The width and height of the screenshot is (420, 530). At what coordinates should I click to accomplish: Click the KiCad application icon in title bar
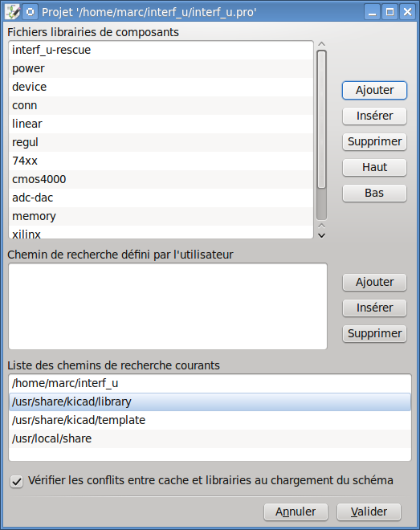point(13,12)
